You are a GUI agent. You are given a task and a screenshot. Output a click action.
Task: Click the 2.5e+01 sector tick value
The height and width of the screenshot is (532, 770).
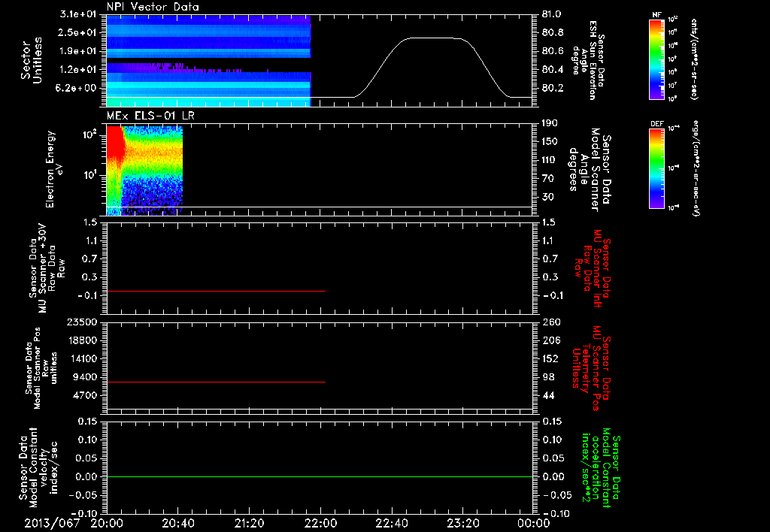(x=78, y=32)
